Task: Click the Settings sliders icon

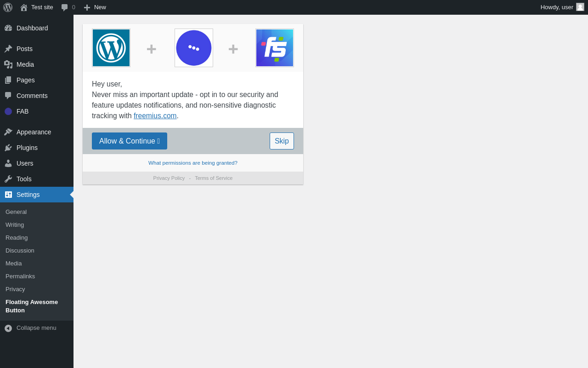Action: pyautogui.click(x=8, y=195)
